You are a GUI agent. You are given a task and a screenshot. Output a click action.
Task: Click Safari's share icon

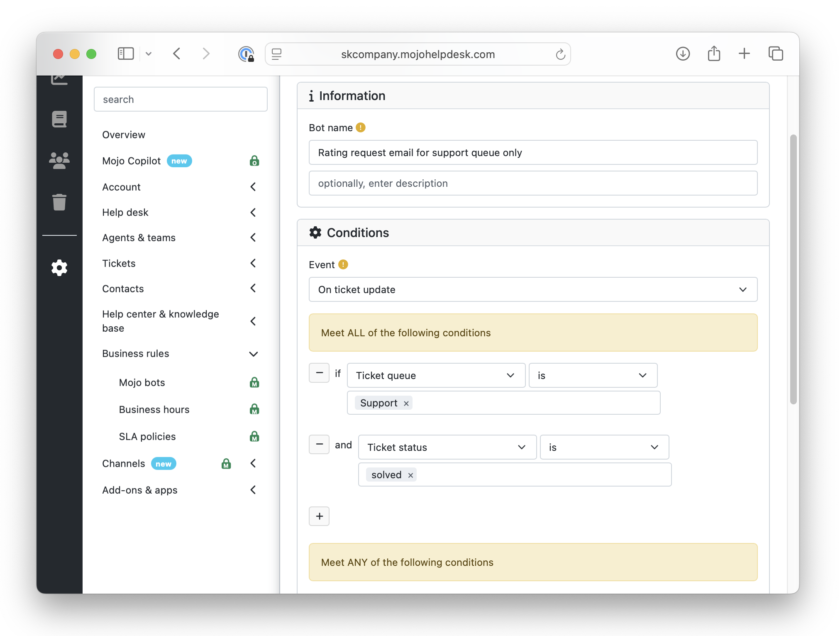tap(713, 54)
